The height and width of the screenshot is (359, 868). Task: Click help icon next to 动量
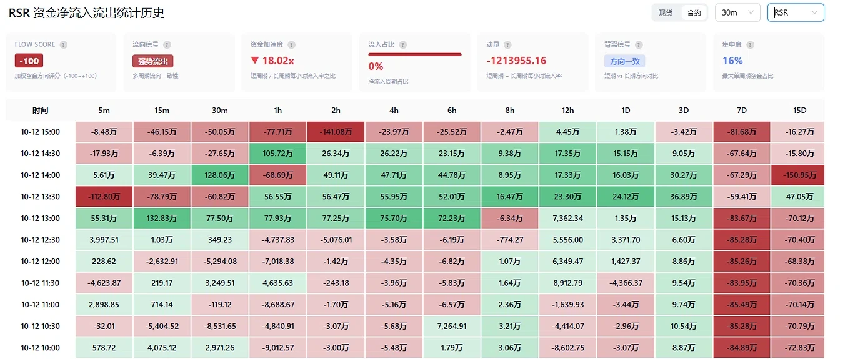507,45
